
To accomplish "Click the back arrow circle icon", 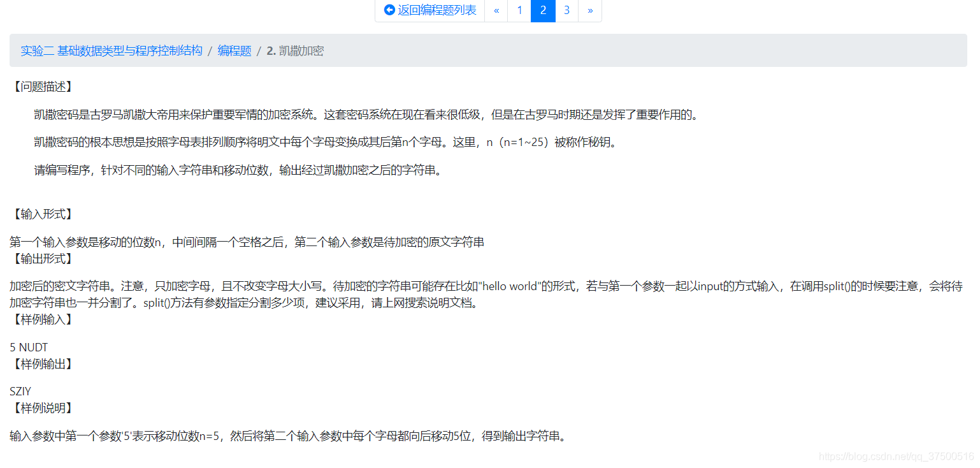I will (389, 10).
